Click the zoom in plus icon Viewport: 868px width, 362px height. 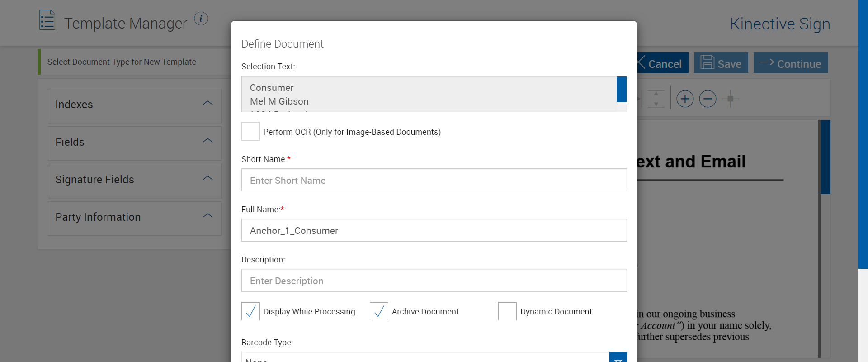coord(685,99)
